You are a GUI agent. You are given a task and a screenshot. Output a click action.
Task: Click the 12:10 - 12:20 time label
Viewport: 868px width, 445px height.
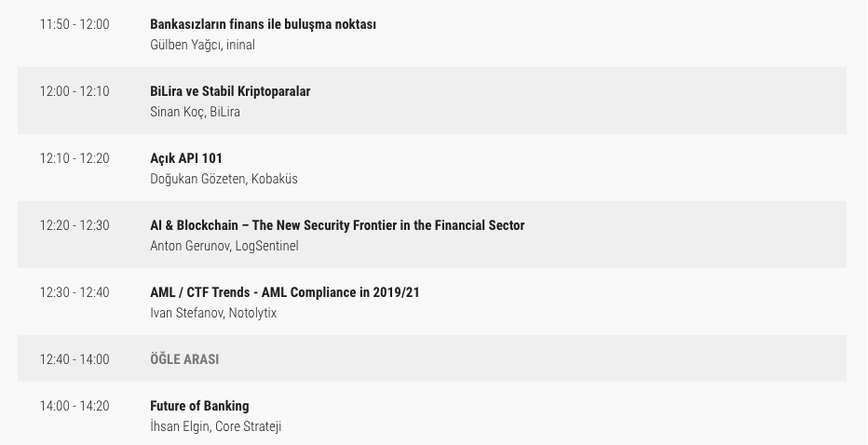click(x=74, y=158)
